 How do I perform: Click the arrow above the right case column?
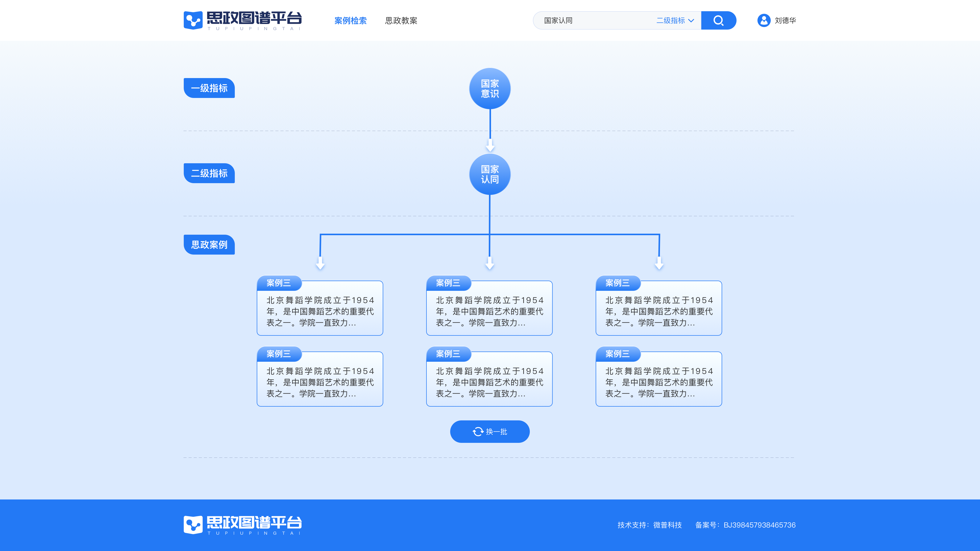coord(659,263)
